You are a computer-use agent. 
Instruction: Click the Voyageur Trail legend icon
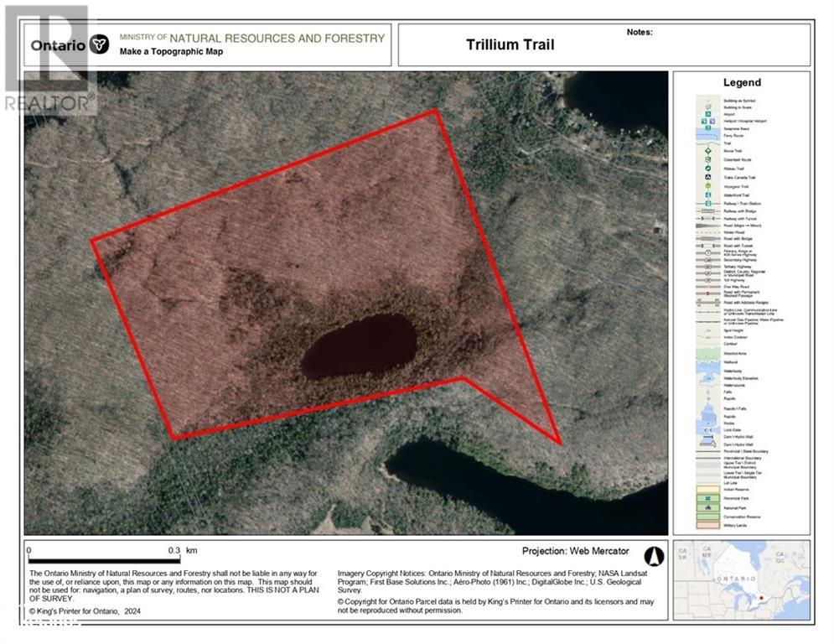click(x=708, y=186)
